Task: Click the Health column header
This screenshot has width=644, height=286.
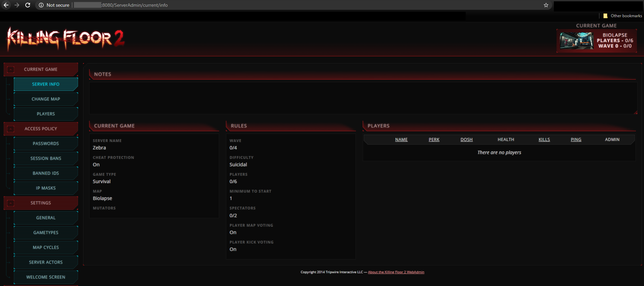Action: (506, 140)
